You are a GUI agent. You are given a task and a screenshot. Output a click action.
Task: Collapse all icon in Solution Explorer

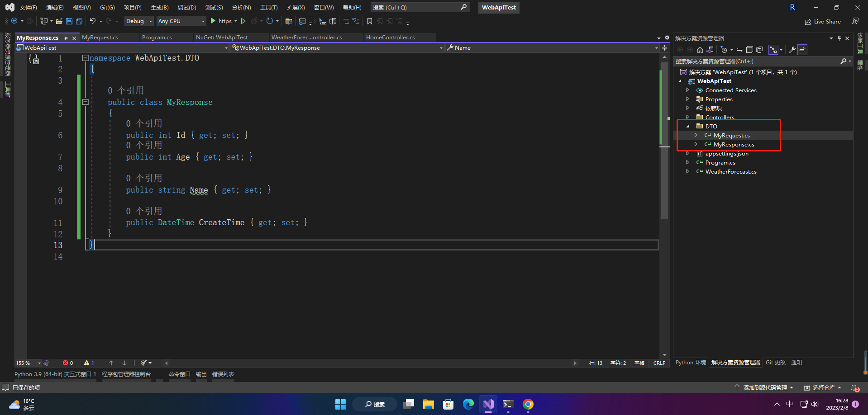(749, 50)
